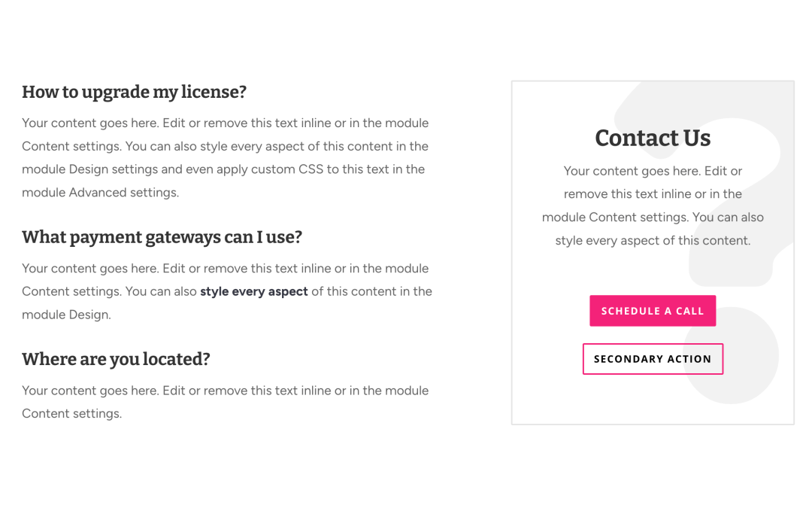Click the Schedule a Call button
812x508 pixels.
click(653, 311)
